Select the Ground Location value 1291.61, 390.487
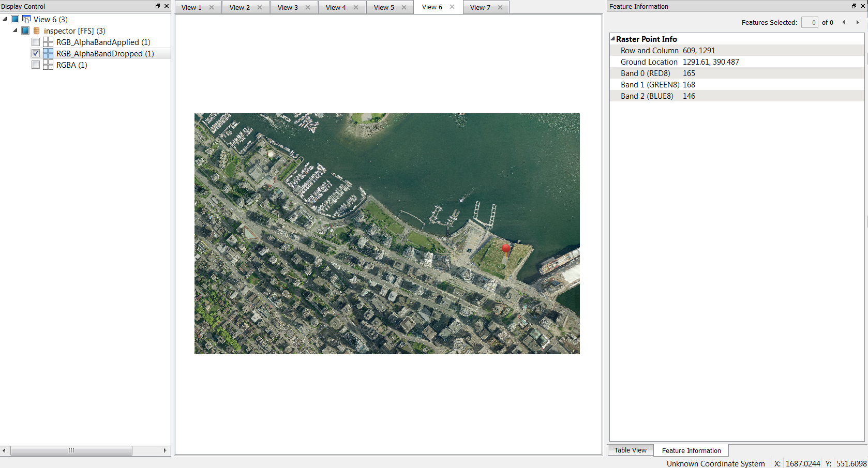This screenshot has height=468, width=868. point(711,62)
